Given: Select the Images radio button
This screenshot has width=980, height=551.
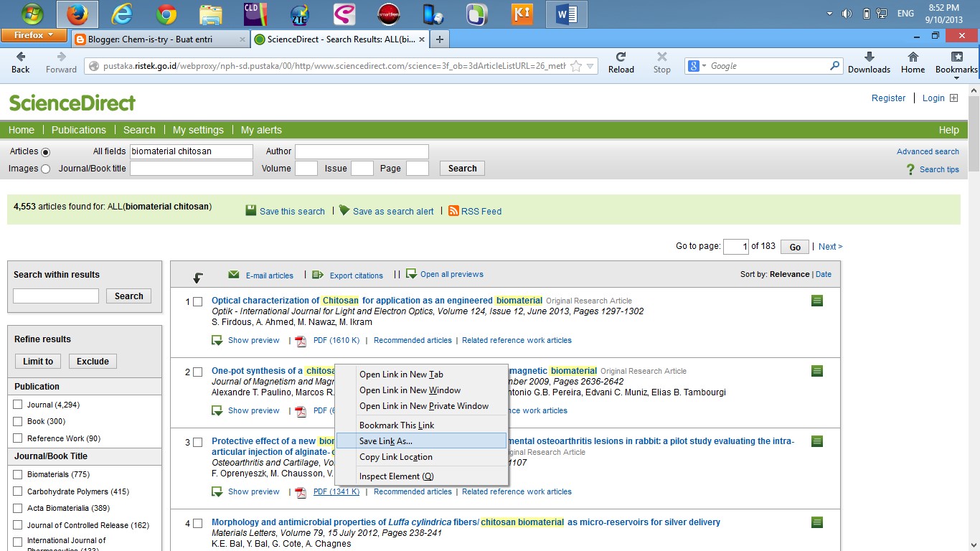Looking at the screenshot, I should coord(45,169).
